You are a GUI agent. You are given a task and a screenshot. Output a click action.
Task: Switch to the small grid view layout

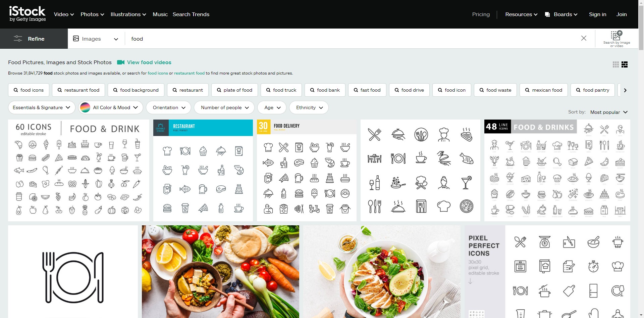pos(615,64)
